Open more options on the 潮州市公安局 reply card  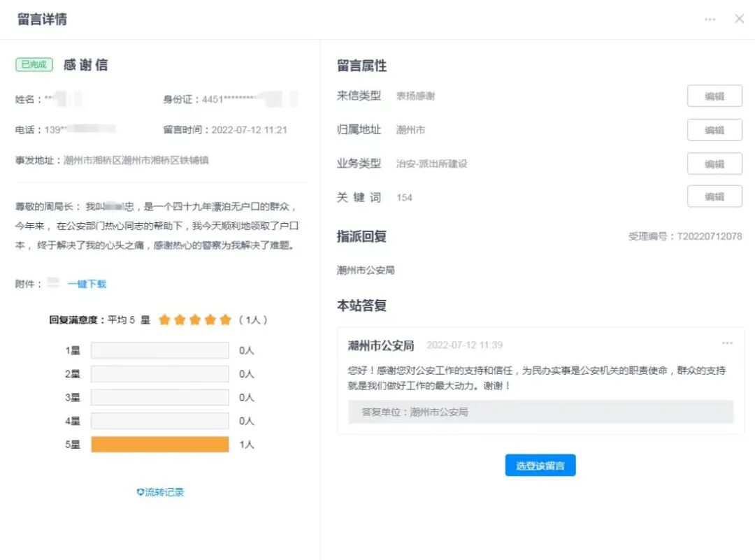click(x=728, y=343)
